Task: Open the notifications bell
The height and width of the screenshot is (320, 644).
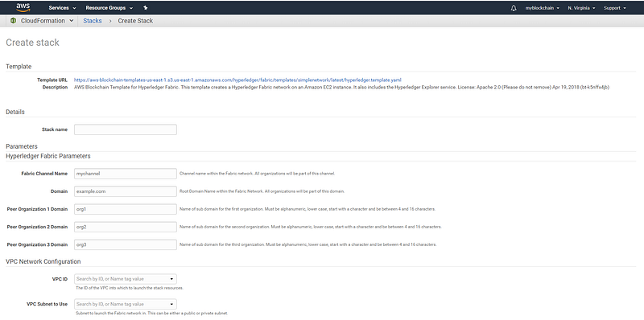Action: point(514,8)
